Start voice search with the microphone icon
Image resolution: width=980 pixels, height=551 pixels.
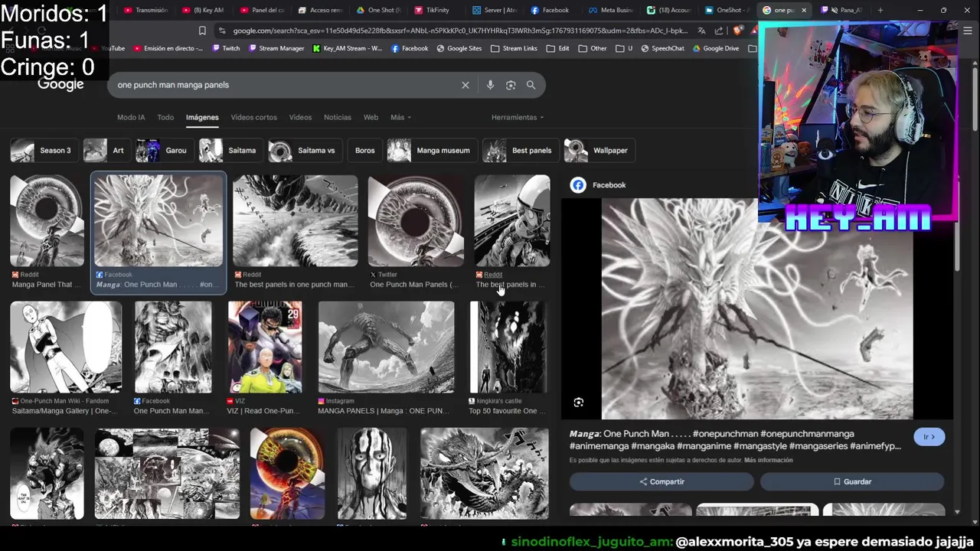pos(490,85)
